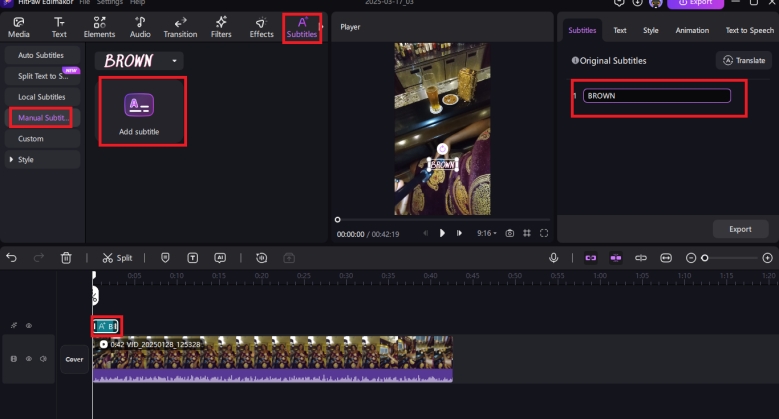Select Auto Subtitles in left panel
This screenshot has height=419, width=779.
[x=42, y=54]
